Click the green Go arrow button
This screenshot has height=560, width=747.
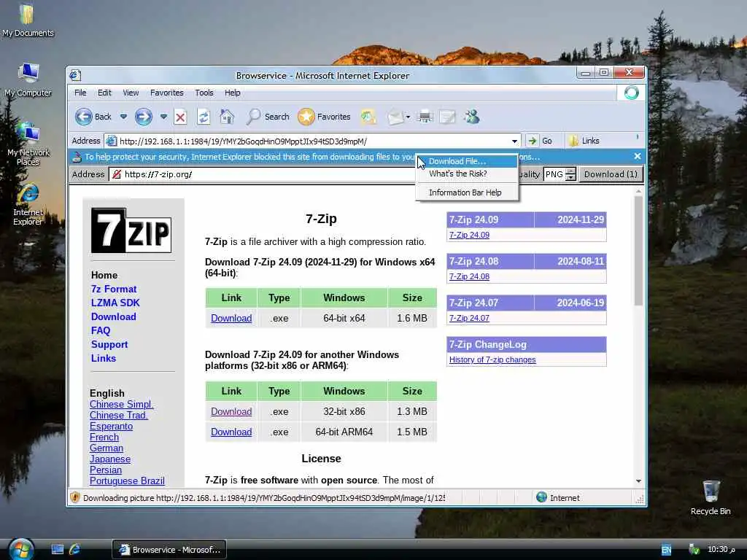tap(533, 141)
